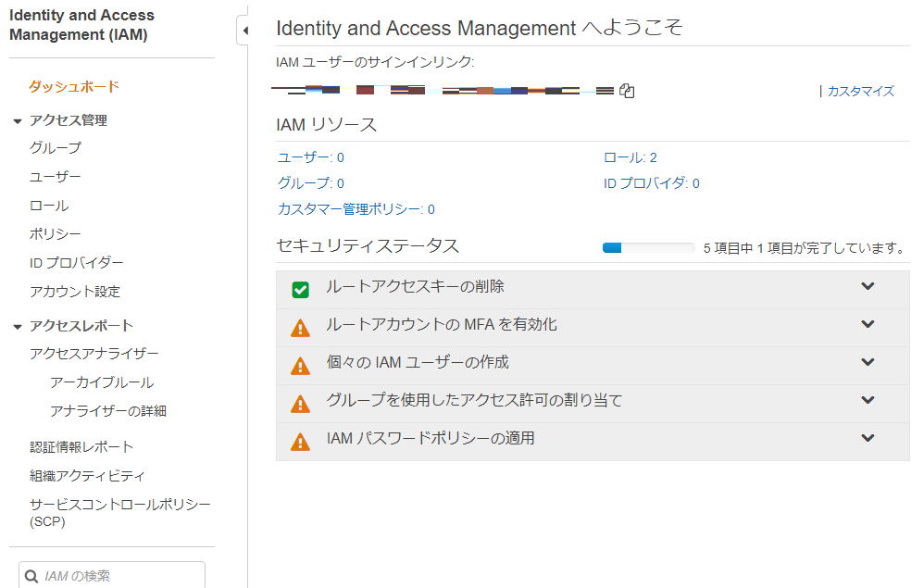The image size is (924, 588).
Task: Go to グループ in the sidebar
Action: 56,148
